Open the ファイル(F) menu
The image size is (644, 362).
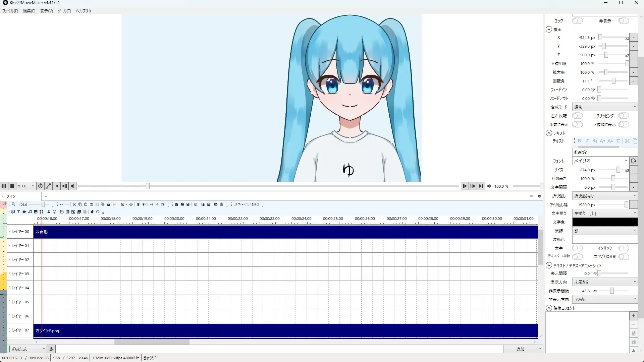(10, 11)
